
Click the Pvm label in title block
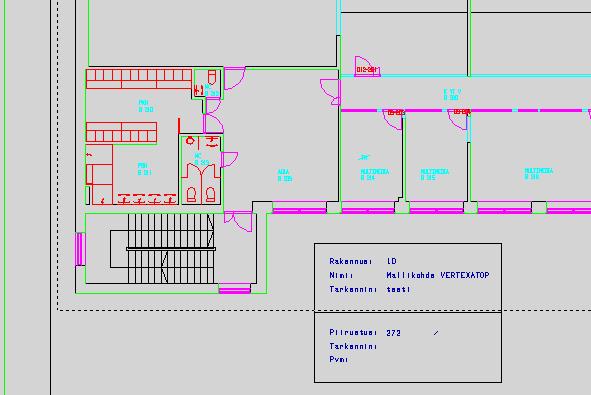click(x=338, y=359)
